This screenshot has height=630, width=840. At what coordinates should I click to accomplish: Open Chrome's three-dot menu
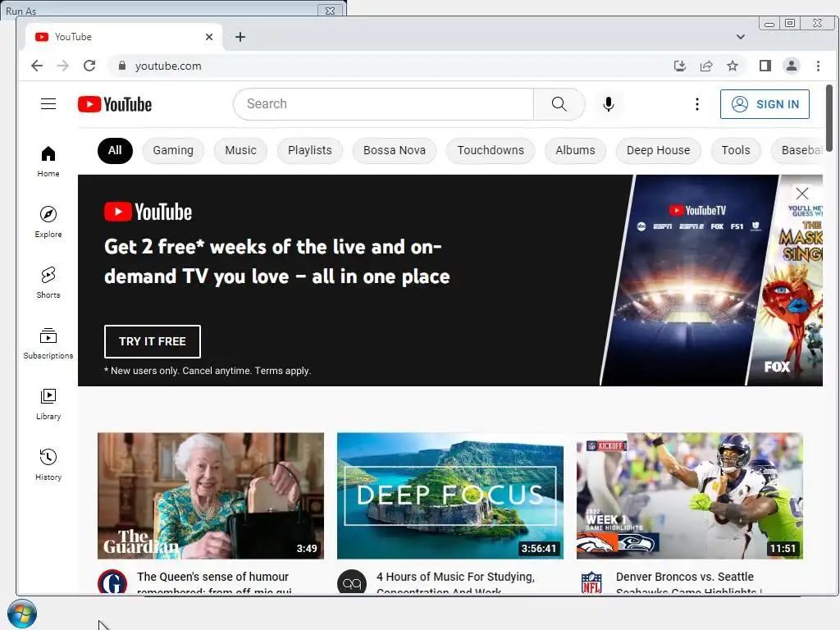[818, 66]
